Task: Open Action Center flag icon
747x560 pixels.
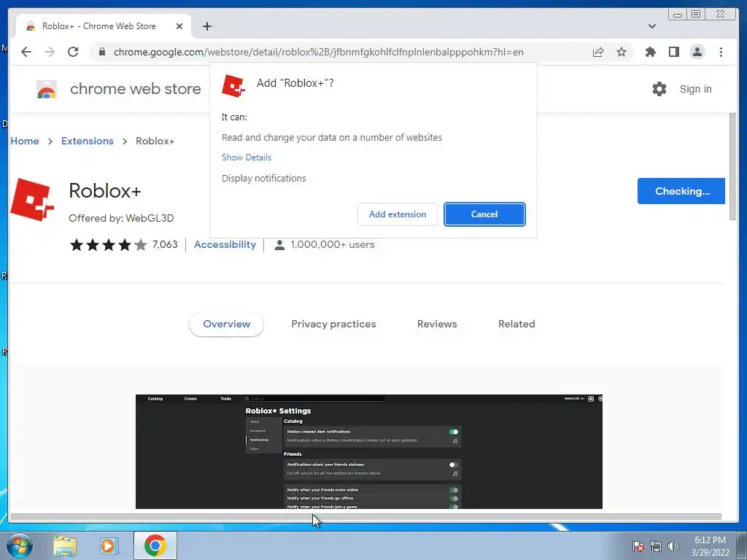Action: [638, 546]
